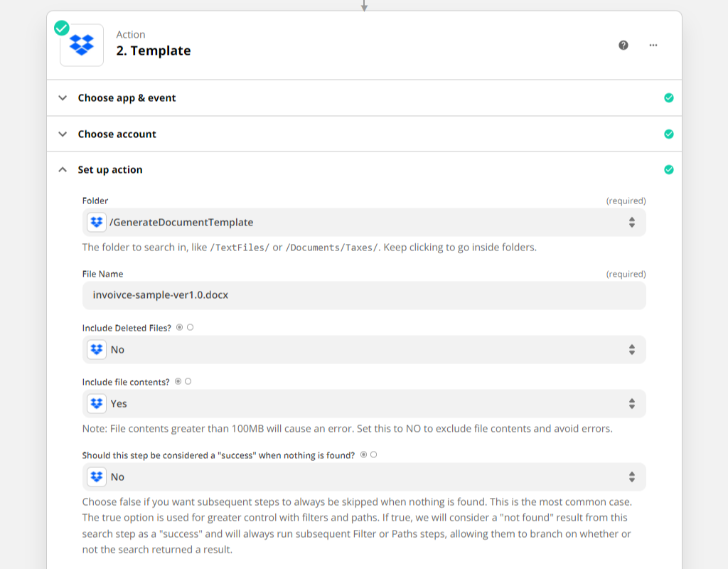Click the Dropbox app logo in header
The image size is (728, 569).
82,45
